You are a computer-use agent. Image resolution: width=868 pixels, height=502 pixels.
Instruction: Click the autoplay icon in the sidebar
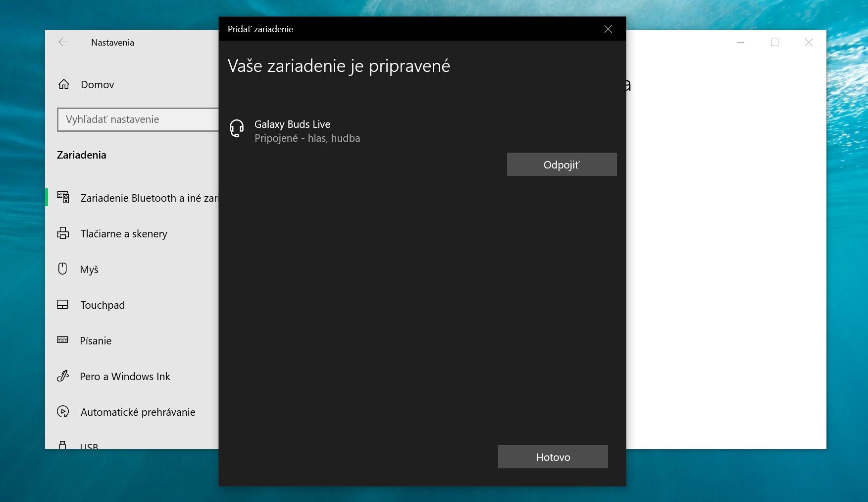[63, 411]
